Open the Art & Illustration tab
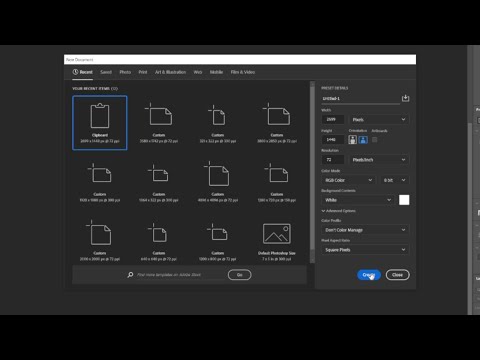This screenshot has height=360, width=480. coord(170,72)
